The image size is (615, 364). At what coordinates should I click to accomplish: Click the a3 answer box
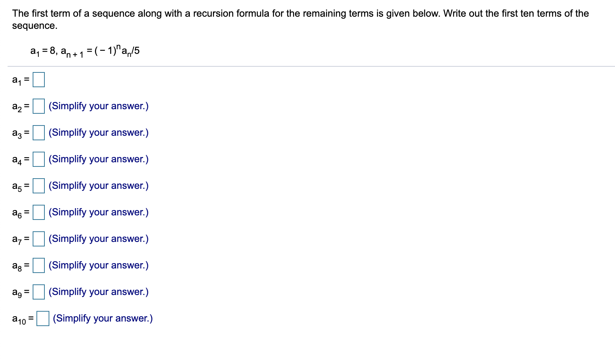[x=38, y=133]
